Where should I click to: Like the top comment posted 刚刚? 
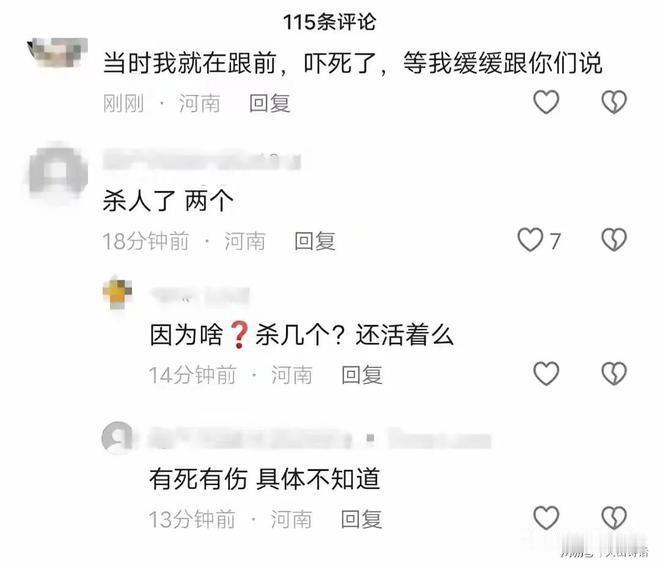546,102
